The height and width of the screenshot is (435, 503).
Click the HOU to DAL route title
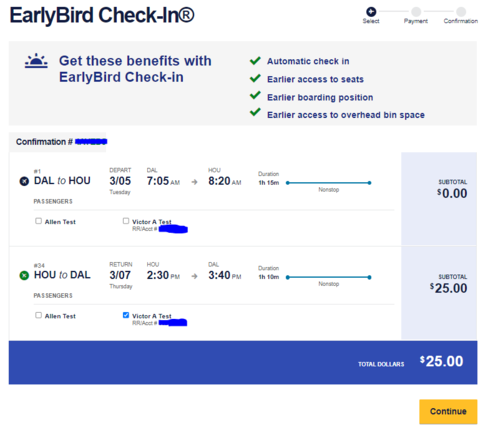click(x=62, y=275)
